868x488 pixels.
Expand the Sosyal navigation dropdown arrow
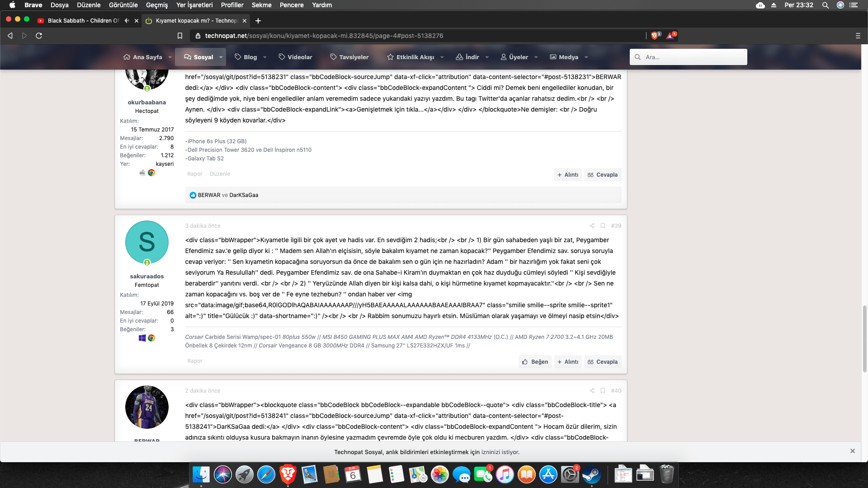point(221,57)
